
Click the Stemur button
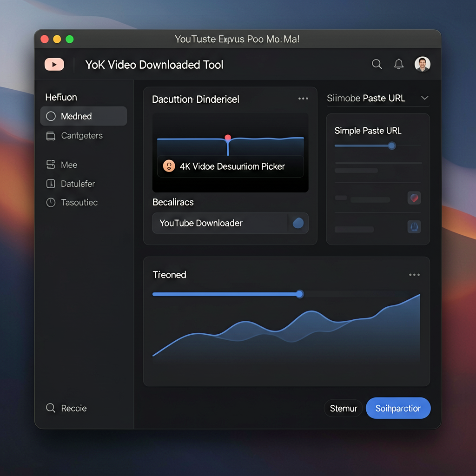click(x=344, y=408)
